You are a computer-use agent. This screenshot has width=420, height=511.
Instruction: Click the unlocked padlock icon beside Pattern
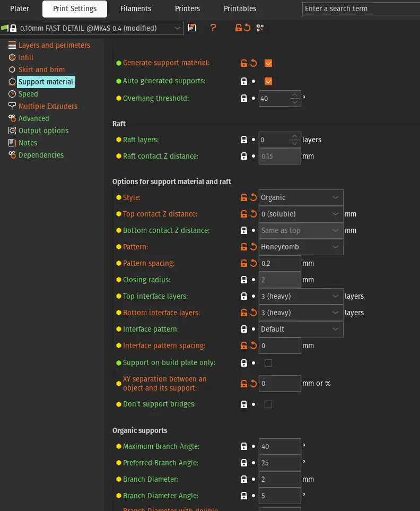pos(244,247)
